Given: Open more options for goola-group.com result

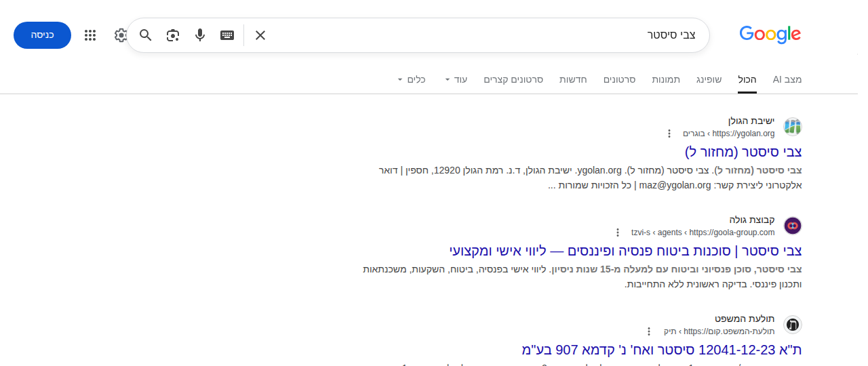Looking at the screenshot, I should pyautogui.click(x=618, y=232).
